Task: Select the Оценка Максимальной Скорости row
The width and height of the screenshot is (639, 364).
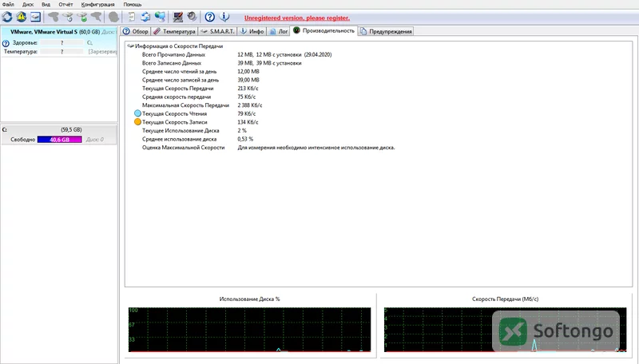Action: [268, 148]
